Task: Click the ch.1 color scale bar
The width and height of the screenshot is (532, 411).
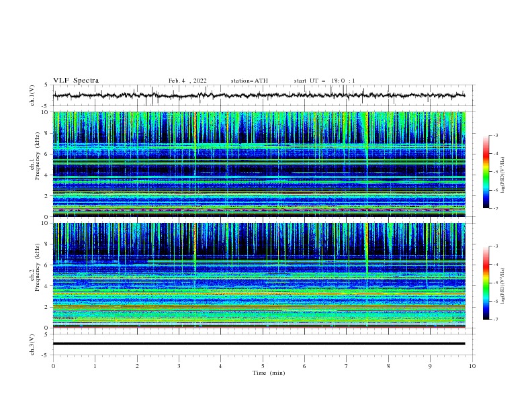Action: (x=486, y=171)
